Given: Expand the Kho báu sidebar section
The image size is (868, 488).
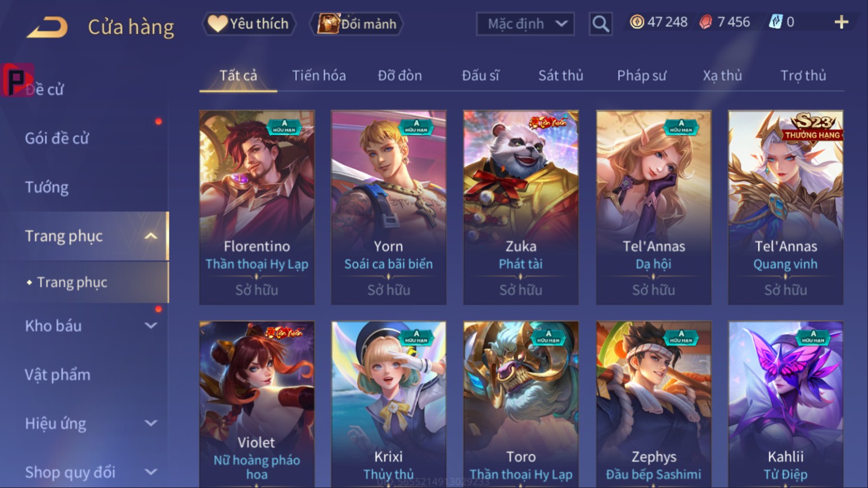Looking at the screenshot, I should pos(151,326).
